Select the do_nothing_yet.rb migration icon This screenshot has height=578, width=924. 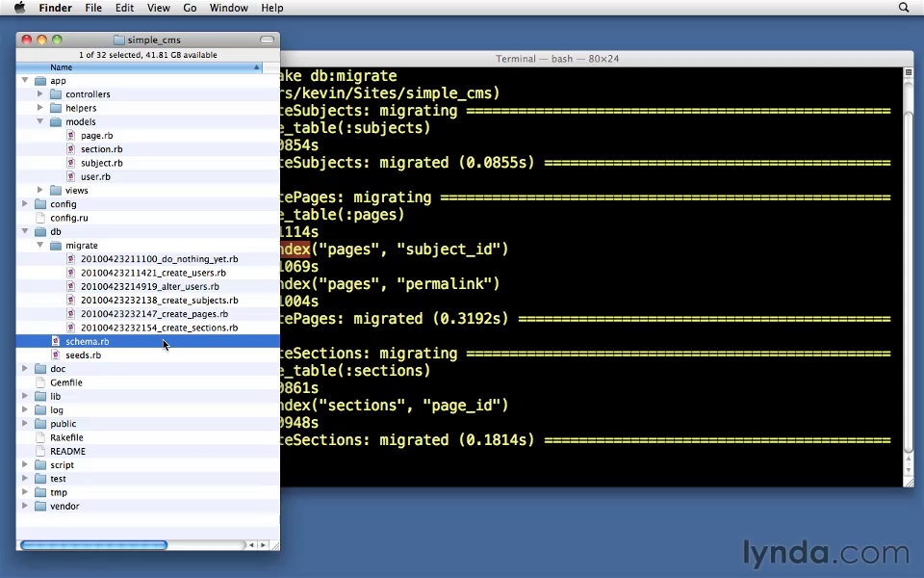(70, 259)
